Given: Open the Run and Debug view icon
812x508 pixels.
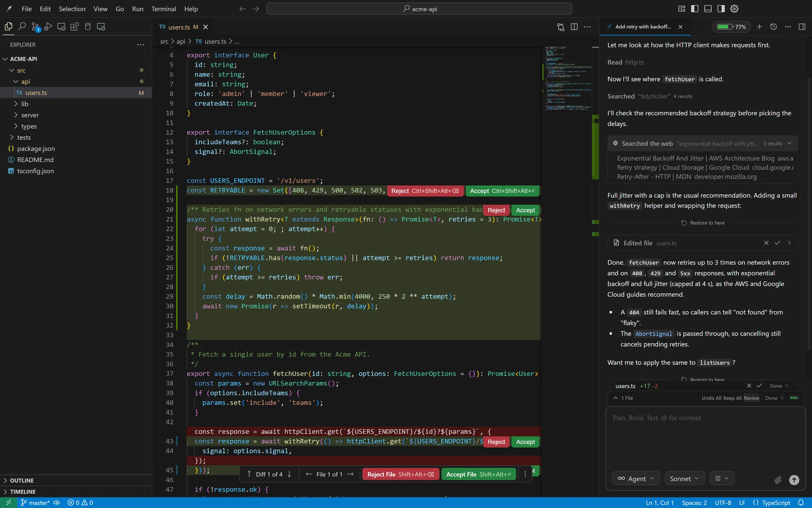Looking at the screenshot, I should [x=48, y=26].
